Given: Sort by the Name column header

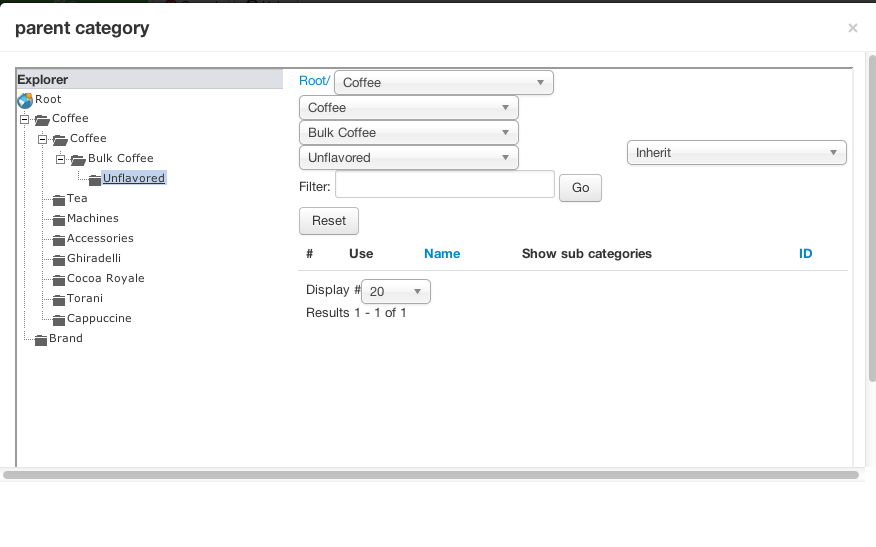Looking at the screenshot, I should tap(442, 254).
